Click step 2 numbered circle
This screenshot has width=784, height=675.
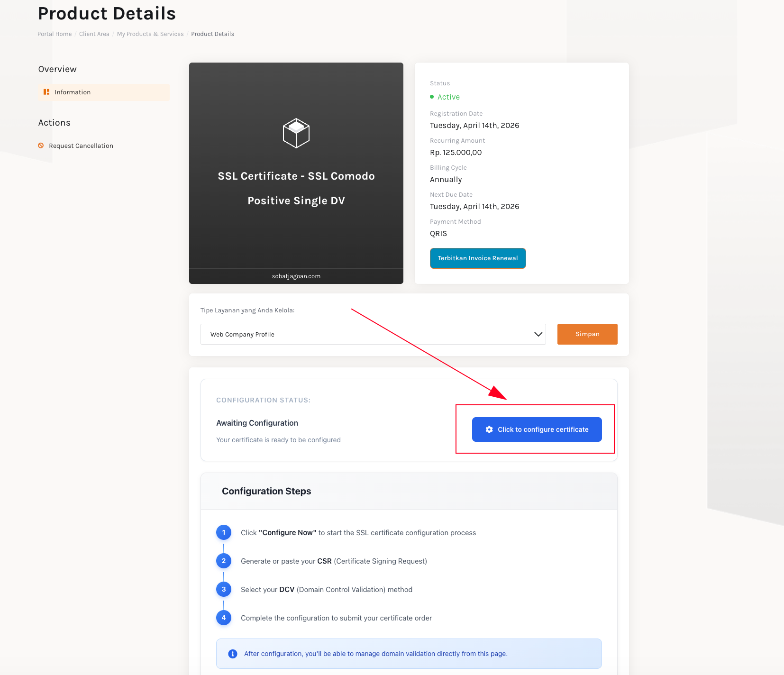coord(224,561)
